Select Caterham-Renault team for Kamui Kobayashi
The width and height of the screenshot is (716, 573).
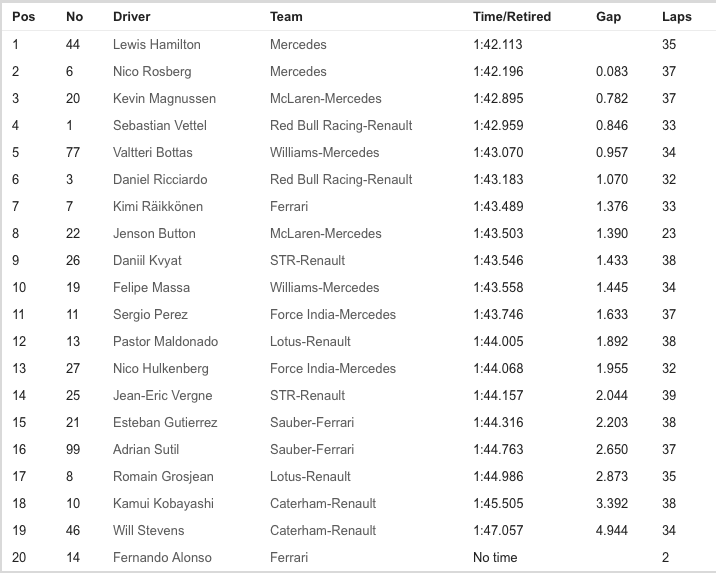(x=323, y=503)
